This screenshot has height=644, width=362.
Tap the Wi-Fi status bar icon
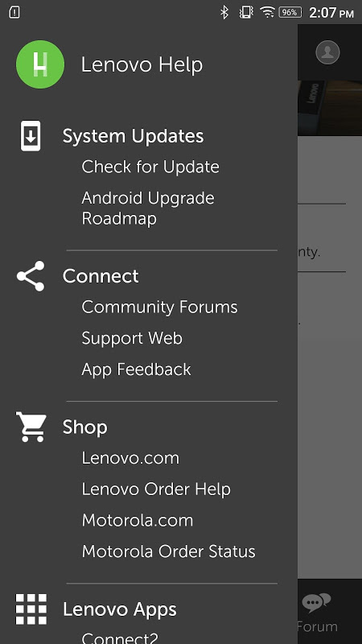pyautogui.click(x=267, y=12)
